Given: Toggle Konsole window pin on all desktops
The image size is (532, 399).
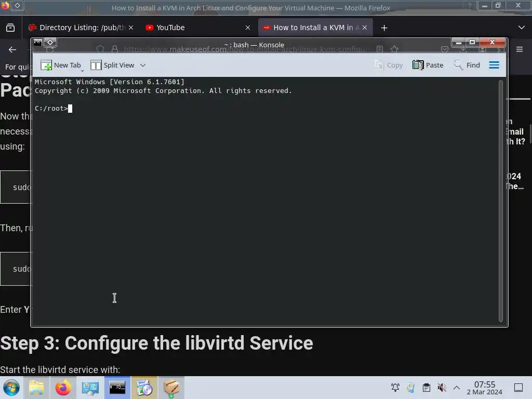Looking at the screenshot, I should pos(50,43).
